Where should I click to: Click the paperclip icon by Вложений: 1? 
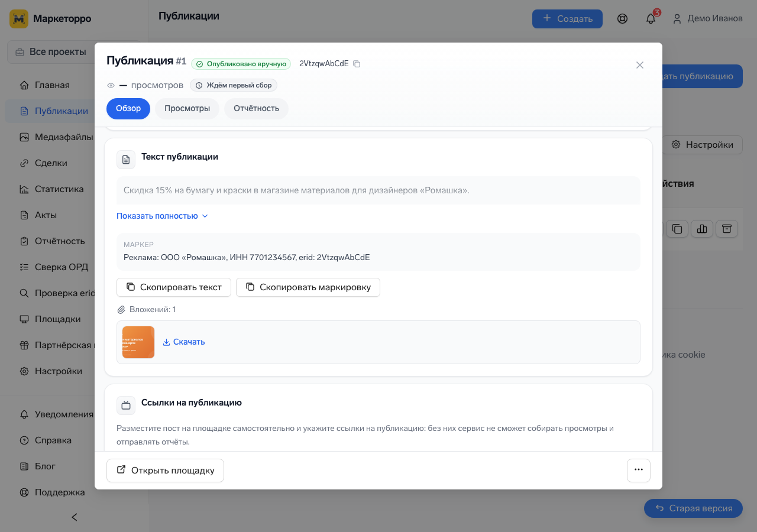point(121,310)
